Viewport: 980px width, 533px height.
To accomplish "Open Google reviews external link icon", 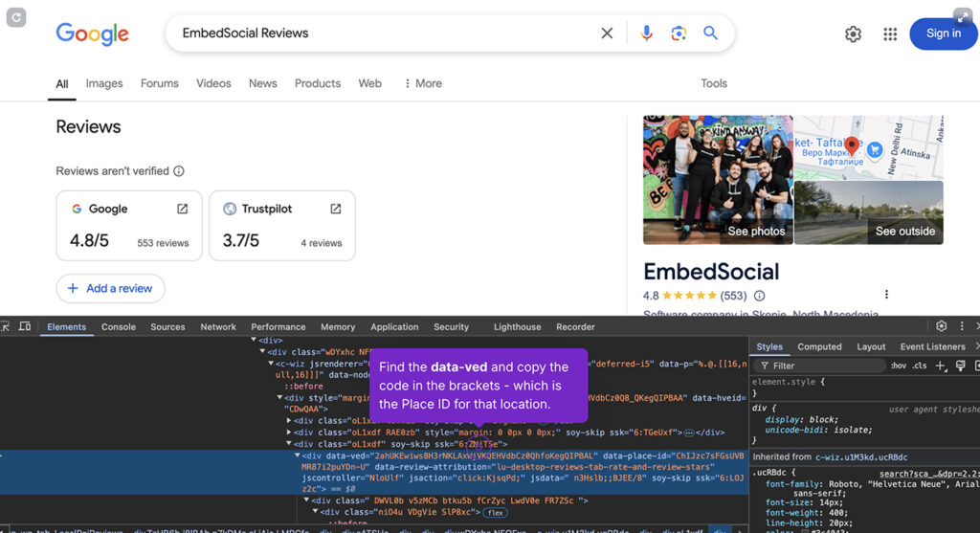I will [x=182, y=209].
